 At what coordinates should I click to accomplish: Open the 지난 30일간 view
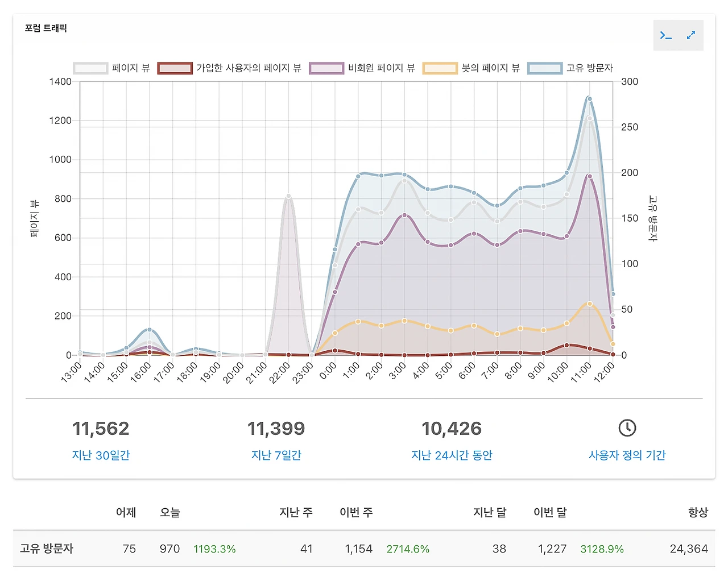click(x=100, y=455)
